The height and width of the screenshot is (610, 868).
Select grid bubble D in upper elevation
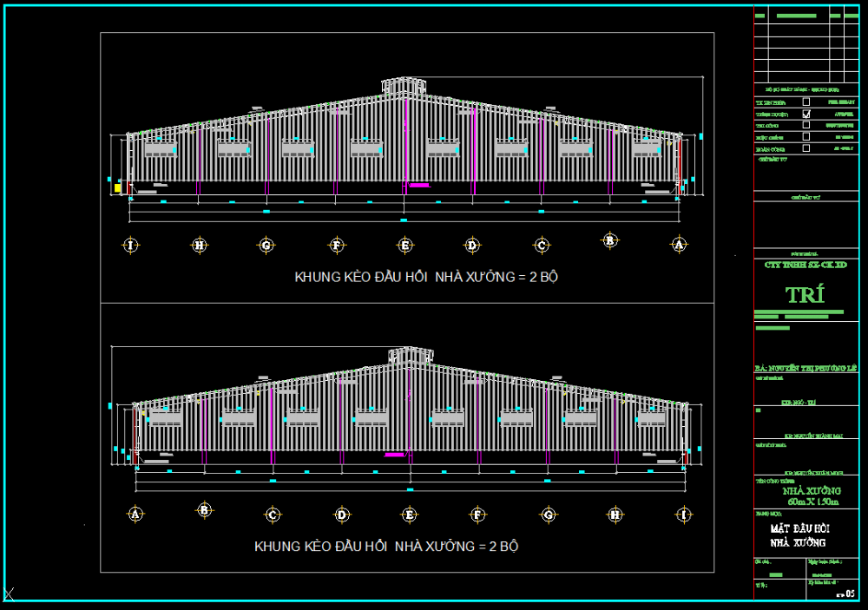pos(472,246)
